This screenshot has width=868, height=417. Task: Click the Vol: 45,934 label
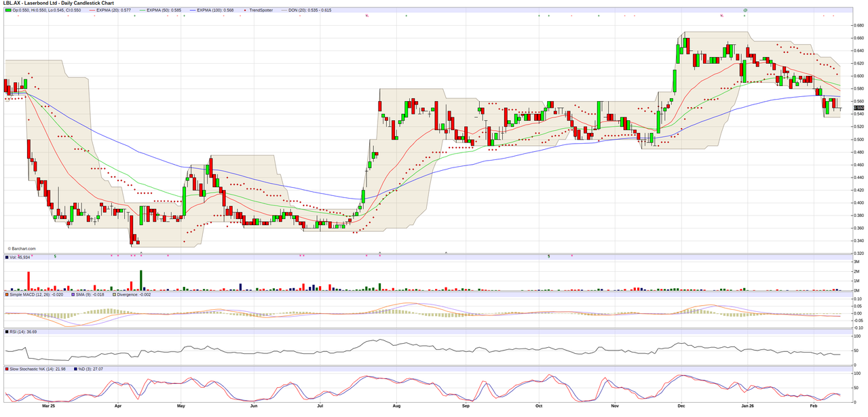[21, 257]
